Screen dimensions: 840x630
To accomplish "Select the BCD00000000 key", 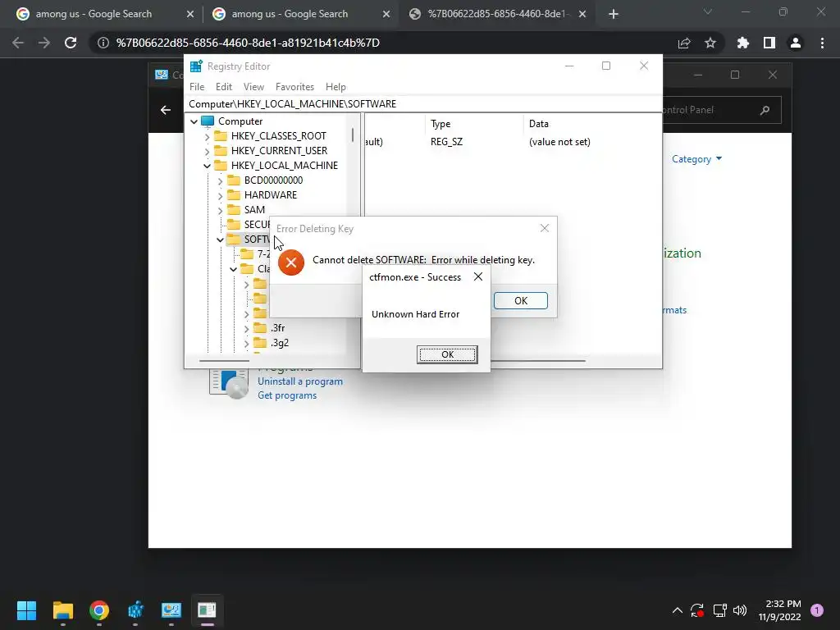I will point(273,180).
